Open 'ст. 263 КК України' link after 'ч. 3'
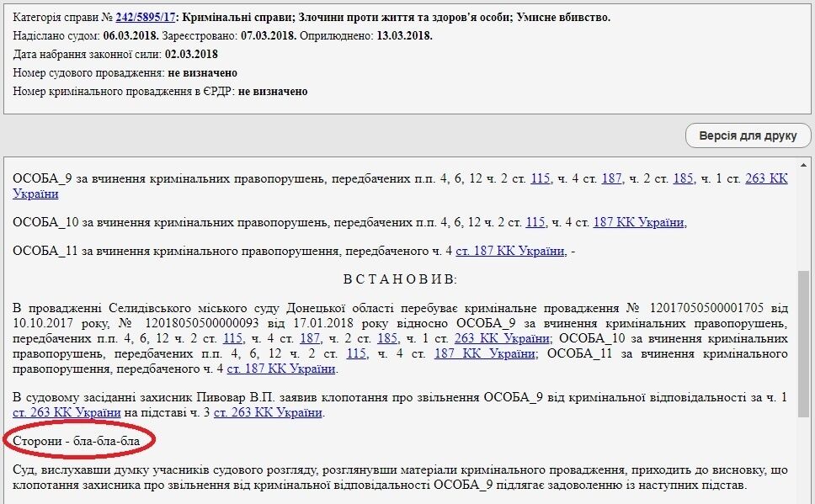This screenshot has height=504, width=815. coord(268,412)
